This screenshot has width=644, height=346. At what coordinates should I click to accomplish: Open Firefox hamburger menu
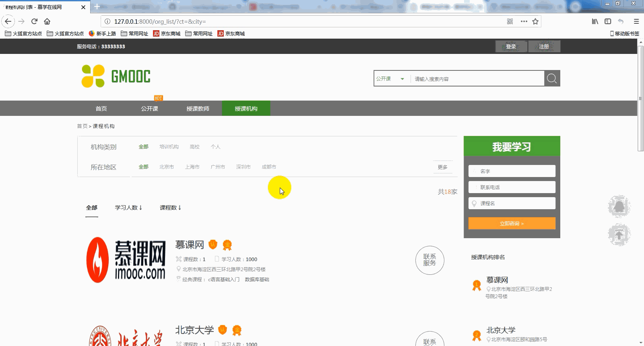636,21
